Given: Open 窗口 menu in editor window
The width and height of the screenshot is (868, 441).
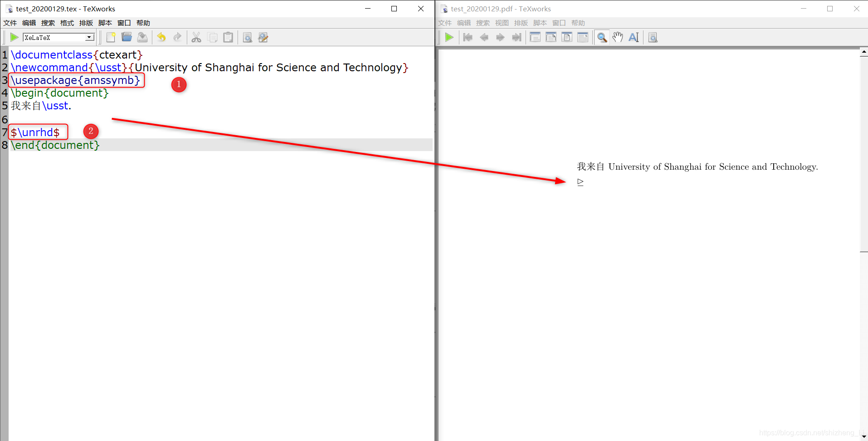Looking at the screenshot, I should click(x=124, y=23).
